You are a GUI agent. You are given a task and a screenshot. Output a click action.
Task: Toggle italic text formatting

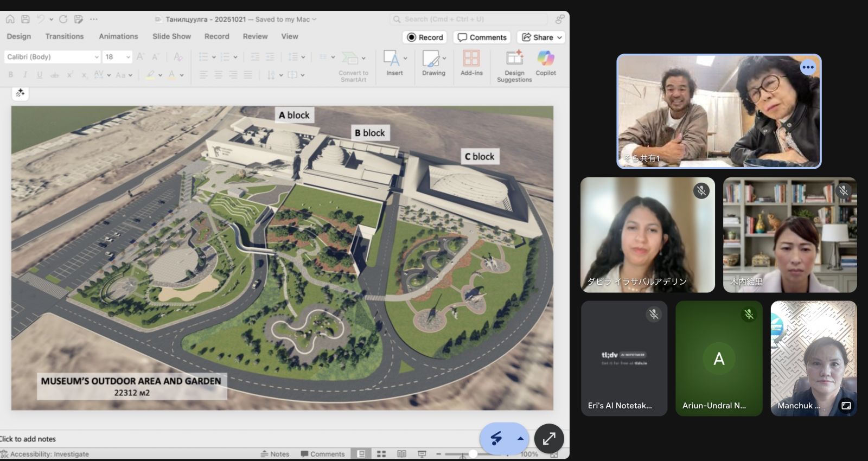(25, 75)
